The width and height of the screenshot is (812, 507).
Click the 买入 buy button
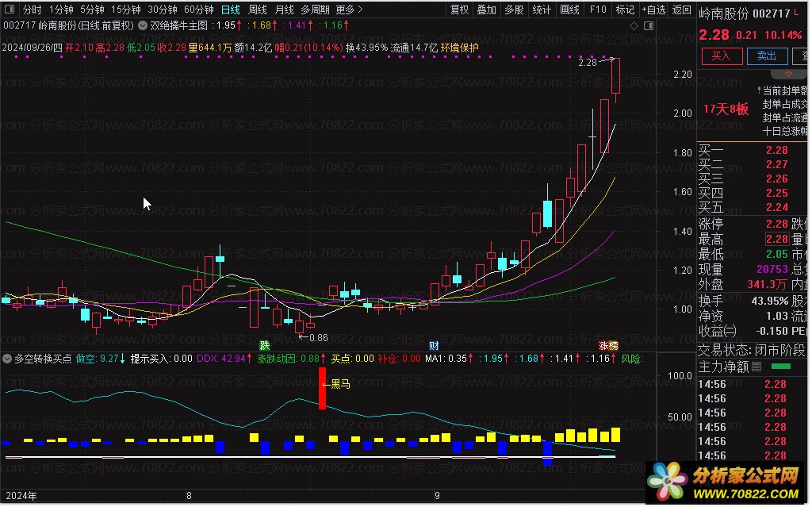[722, 56]
